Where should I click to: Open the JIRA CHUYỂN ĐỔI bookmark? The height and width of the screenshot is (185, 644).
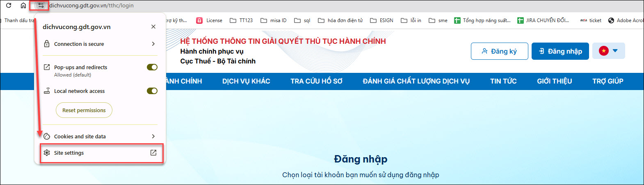(x=543, y=20)
